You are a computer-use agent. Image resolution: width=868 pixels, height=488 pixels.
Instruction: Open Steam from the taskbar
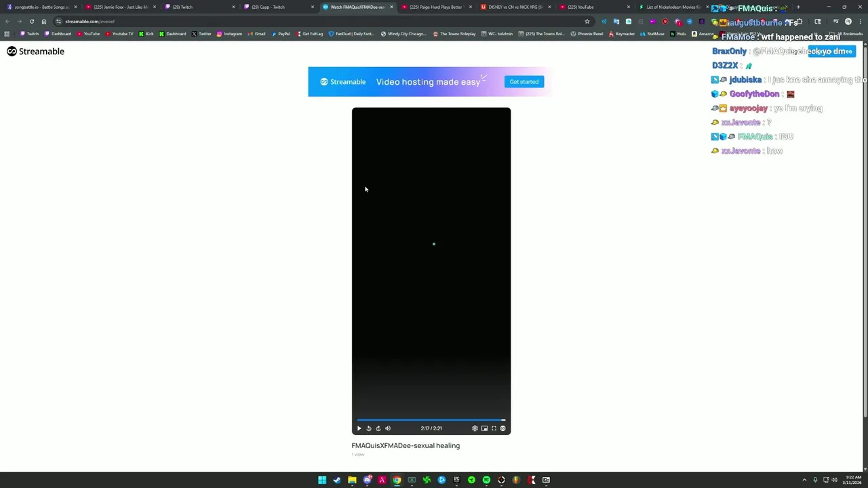[x=337, y=480]
